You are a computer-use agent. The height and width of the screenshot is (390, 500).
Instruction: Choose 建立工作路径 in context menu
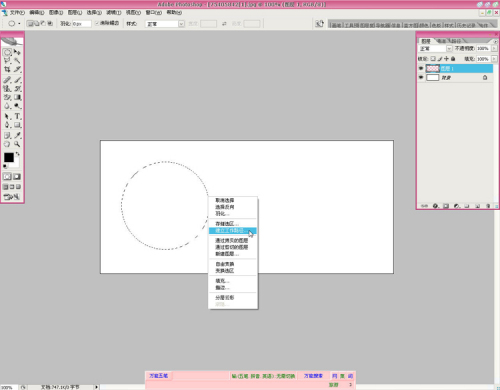click(233, 230)
